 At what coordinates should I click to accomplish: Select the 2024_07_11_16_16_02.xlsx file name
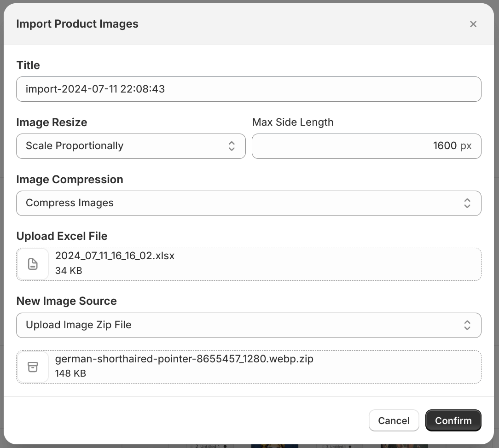[x=115, y=256]
